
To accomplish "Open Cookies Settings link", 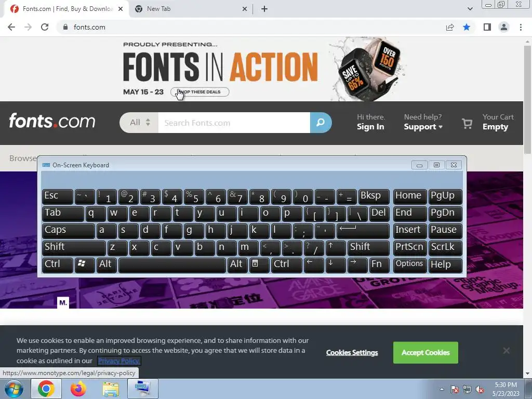I will 352,353.
